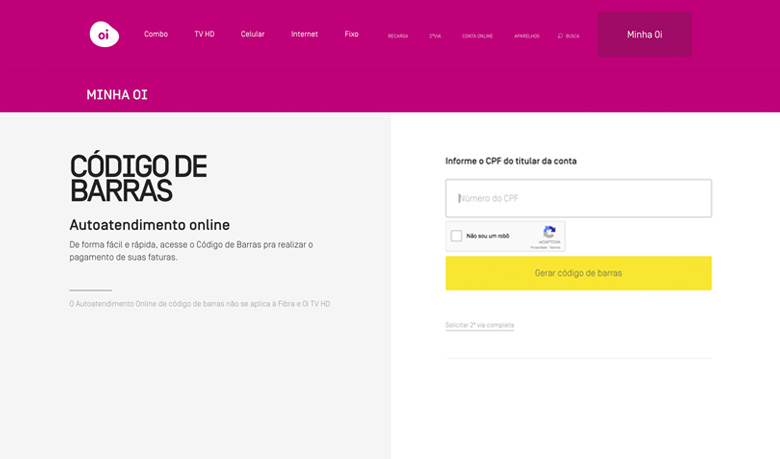Click the Fibra and Oi TV HD disclaimer note
This screenshot has height=459, width=780.
pyautogui.click(x=199, y=304)
